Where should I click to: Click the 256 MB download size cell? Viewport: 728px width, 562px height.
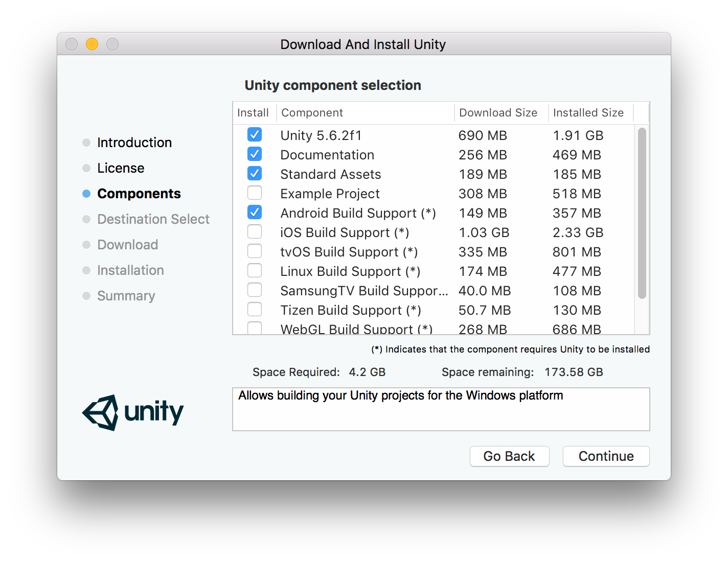[x=483, y=155]
